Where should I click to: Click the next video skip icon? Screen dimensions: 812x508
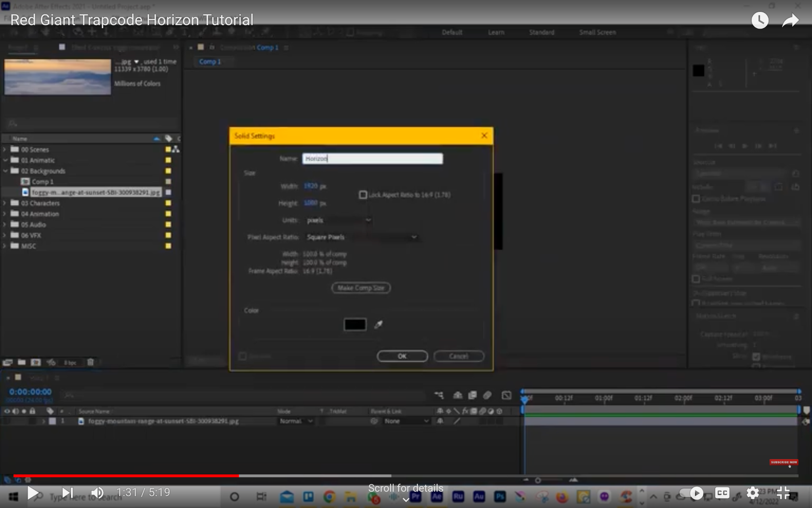click(68, 493)
